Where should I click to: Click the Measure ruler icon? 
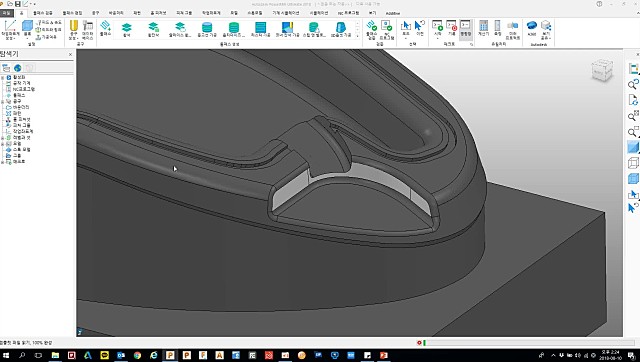pos(498,25)
